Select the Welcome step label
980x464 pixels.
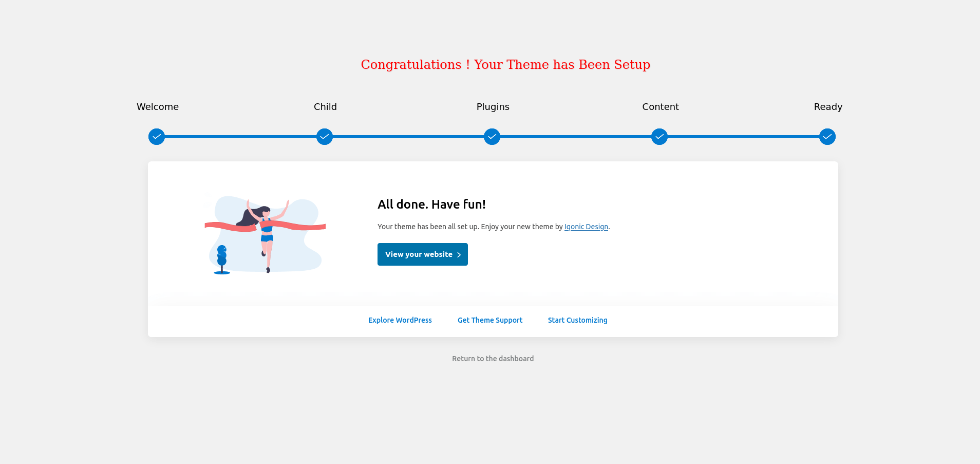point(158,107)
